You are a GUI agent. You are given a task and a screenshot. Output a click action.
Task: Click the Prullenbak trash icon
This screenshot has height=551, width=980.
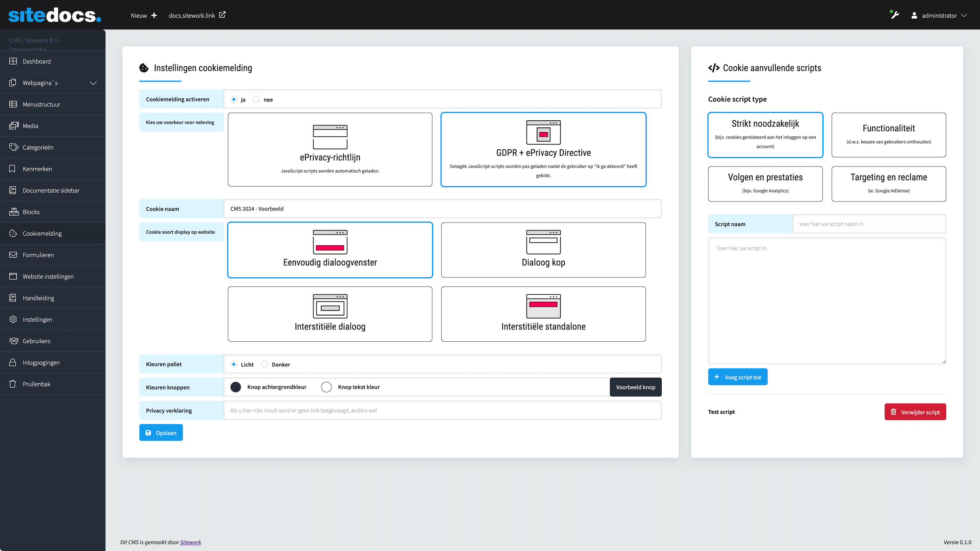point(13,384)
